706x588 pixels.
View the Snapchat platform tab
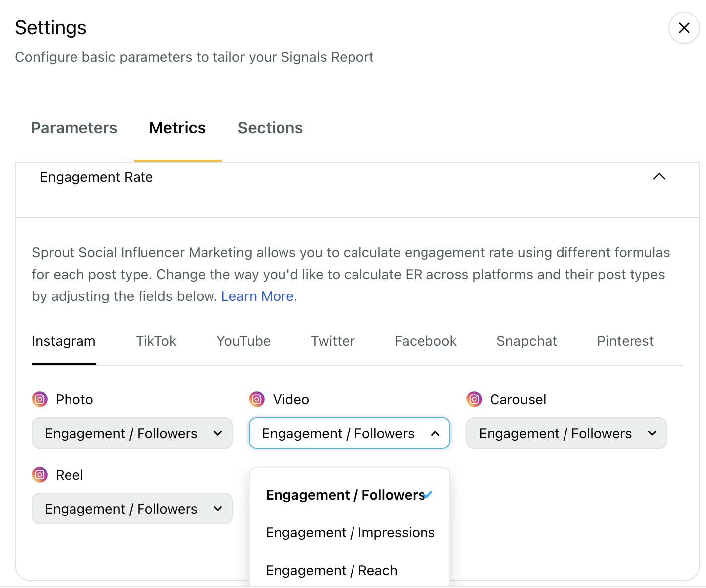tap(527, 341)
